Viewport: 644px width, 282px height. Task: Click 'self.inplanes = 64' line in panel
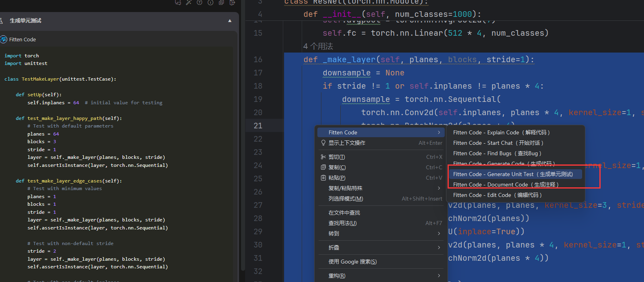pos(53,103)
